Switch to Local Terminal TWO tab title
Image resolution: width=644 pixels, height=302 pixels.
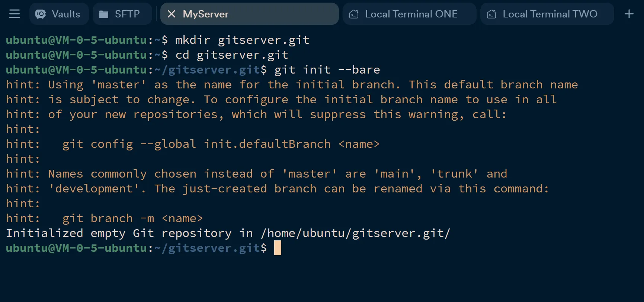pyautogui.click(x=550, y=14)
